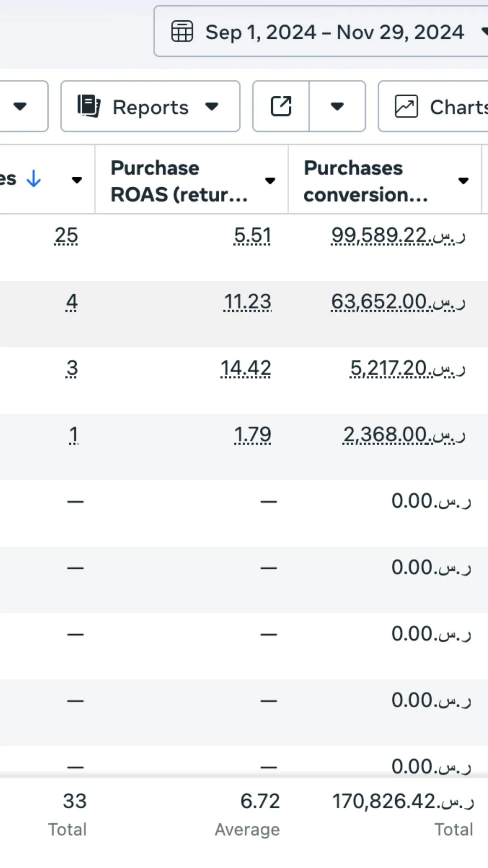
Task: Expand the Reports dropdown arrow
Action: [212, 107]
